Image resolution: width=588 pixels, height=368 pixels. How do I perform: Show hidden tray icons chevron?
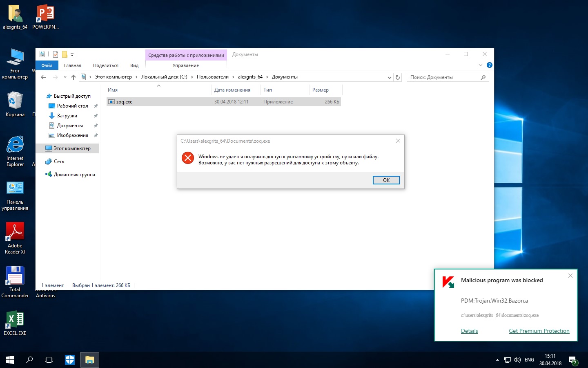tap(497, 360)
